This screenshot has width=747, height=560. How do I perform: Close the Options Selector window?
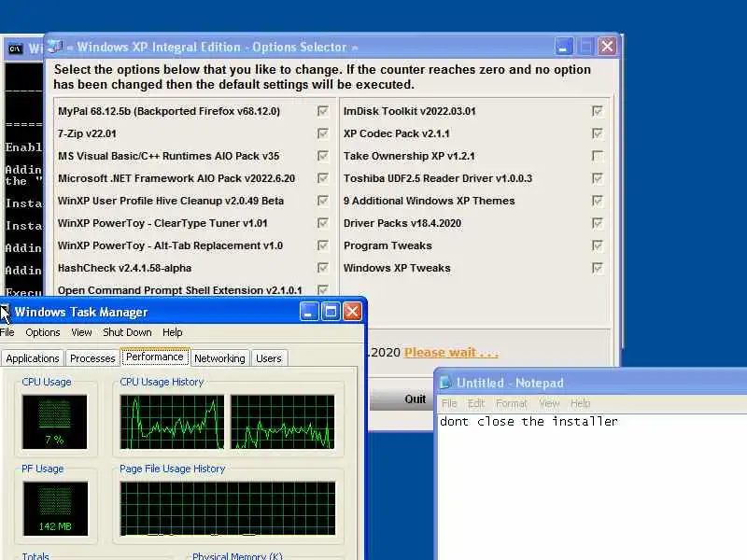(x=607, y=47)
